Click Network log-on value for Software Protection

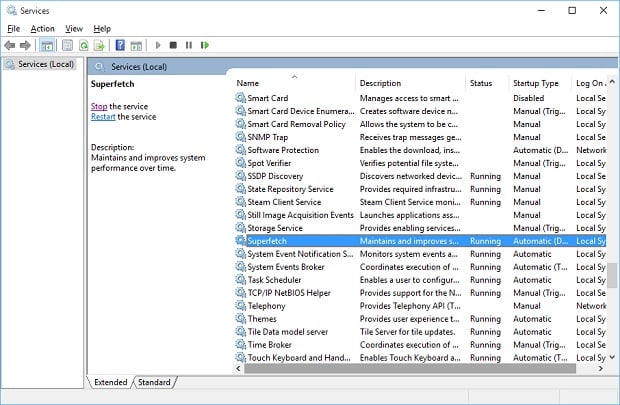[x=591, y=150]
